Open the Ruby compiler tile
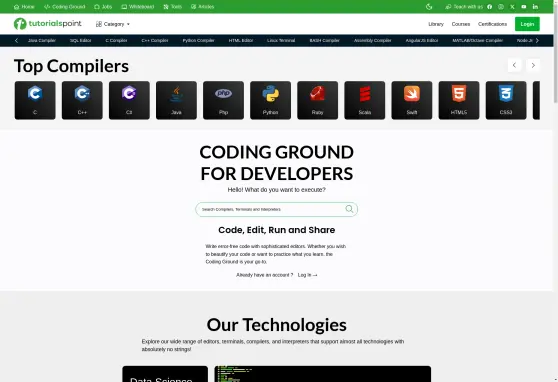The image size is (558, 382). [317, 100]
